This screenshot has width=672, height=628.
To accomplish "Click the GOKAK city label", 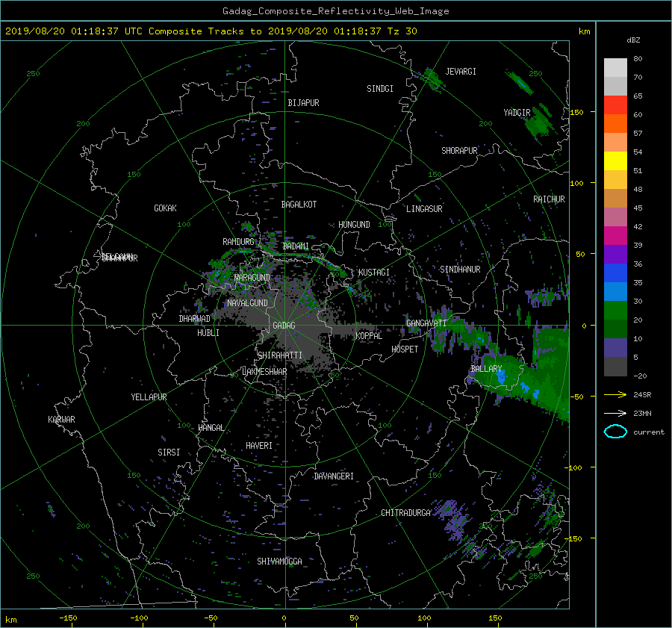I will (165, 208).
